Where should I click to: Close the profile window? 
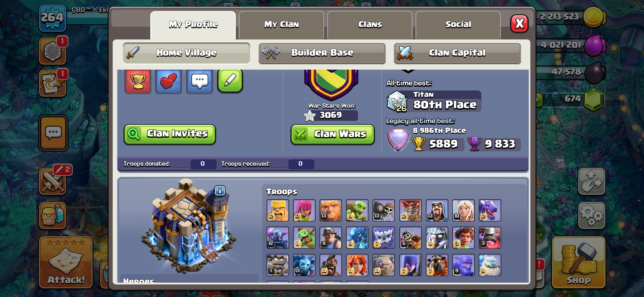[519, 24]
